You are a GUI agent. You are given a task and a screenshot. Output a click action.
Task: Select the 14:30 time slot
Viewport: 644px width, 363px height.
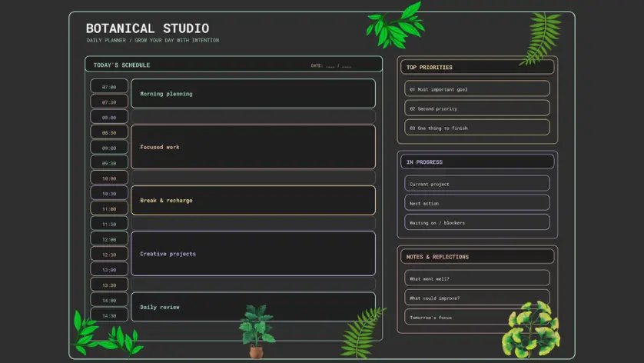pyautogui.click(x=109, y=315)
